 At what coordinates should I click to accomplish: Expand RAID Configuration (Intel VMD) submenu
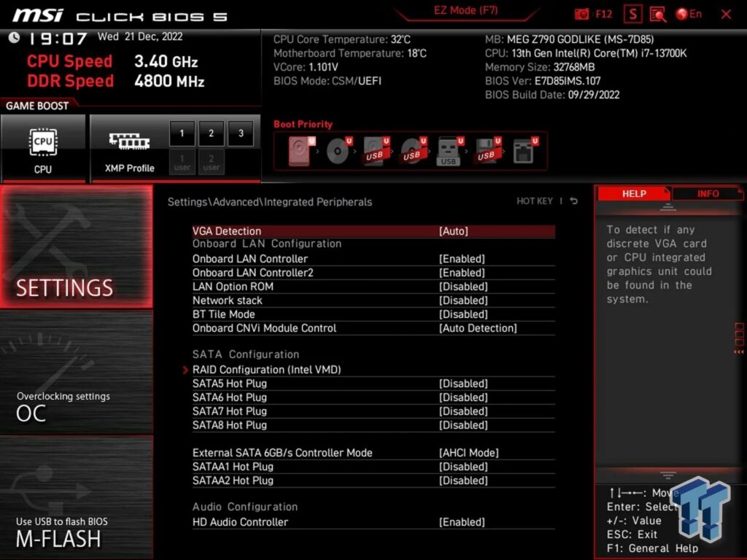373,370
